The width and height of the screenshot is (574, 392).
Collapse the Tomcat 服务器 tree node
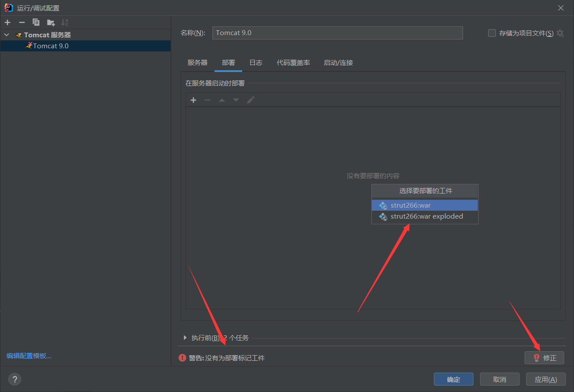[7, 35]
